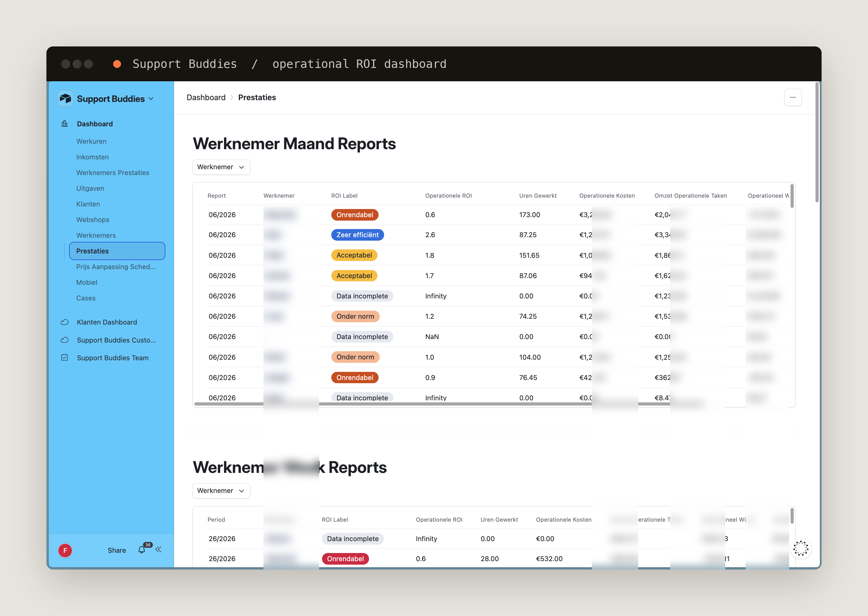
Task: Click Onder norm label with ROI 1.0
Action: 355,357
